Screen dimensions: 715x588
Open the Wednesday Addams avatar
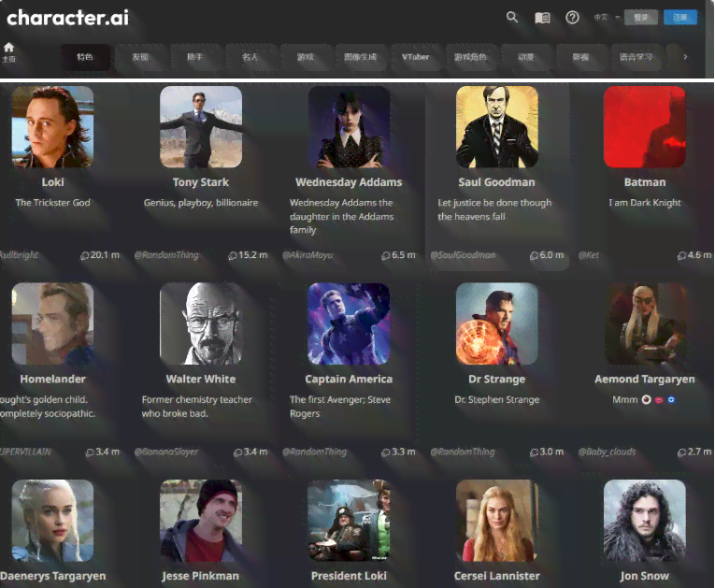coord(349,127)
